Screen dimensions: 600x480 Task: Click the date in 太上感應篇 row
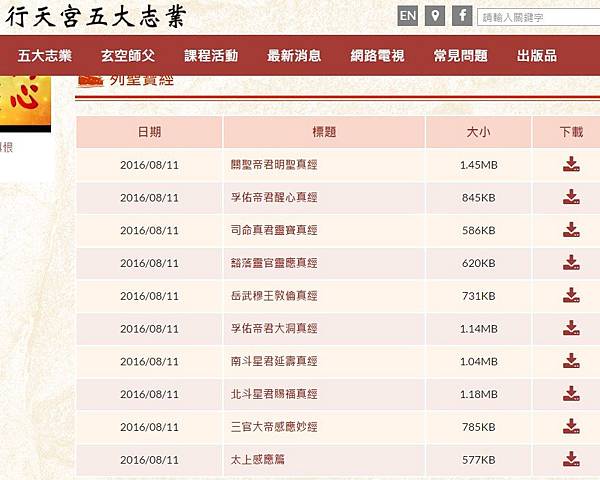(149, 460)
